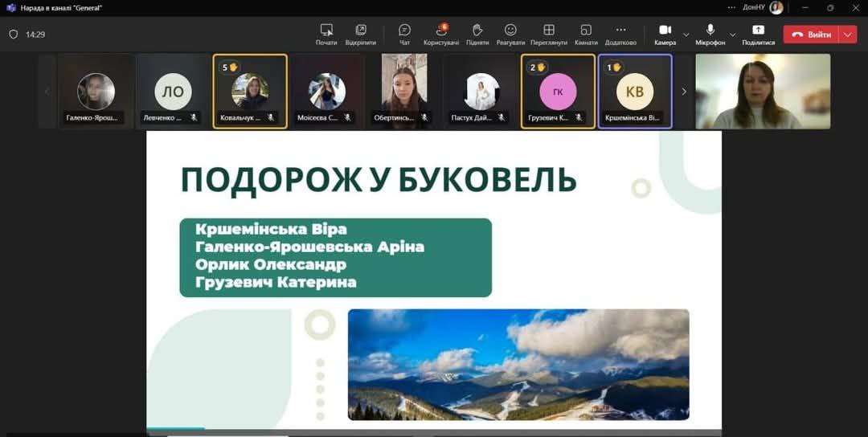868x437 pixels.
Task: Select the Обертинська video tile
Action: (404, 92)
